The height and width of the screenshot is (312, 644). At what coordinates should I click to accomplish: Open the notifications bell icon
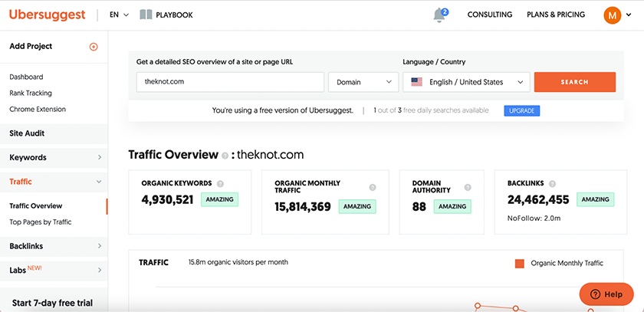[x=439, y=15]
